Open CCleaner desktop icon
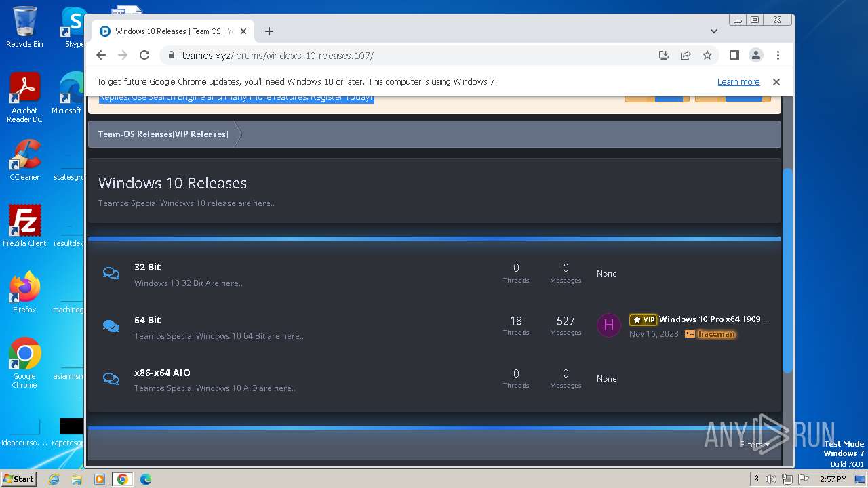The image size is (868, 488). pyautogui.click(x=24, y=160)
